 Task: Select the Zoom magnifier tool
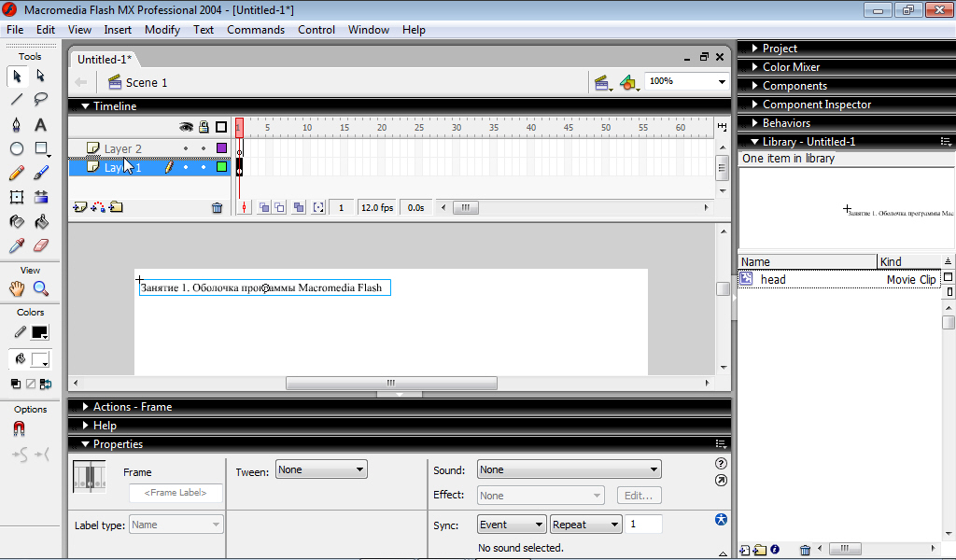(x=41, y=288)
